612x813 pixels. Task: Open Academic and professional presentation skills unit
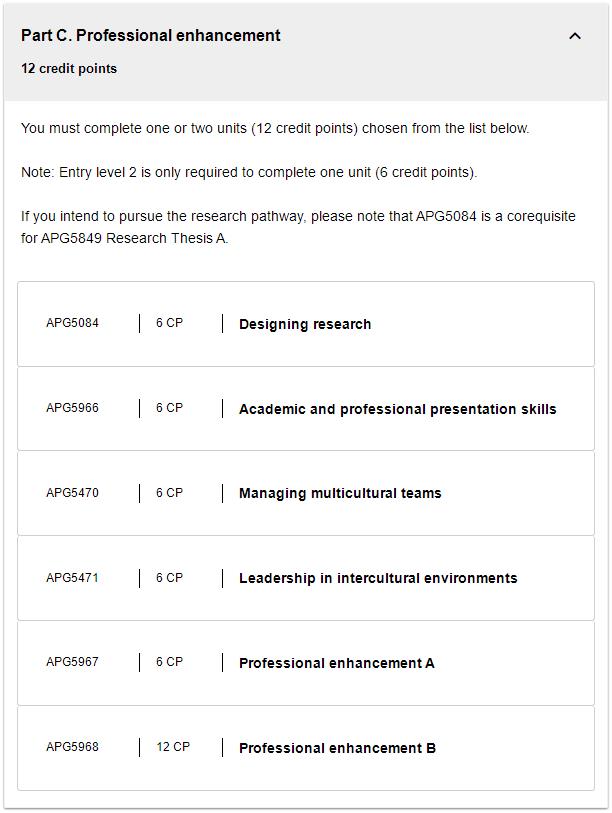397,409
